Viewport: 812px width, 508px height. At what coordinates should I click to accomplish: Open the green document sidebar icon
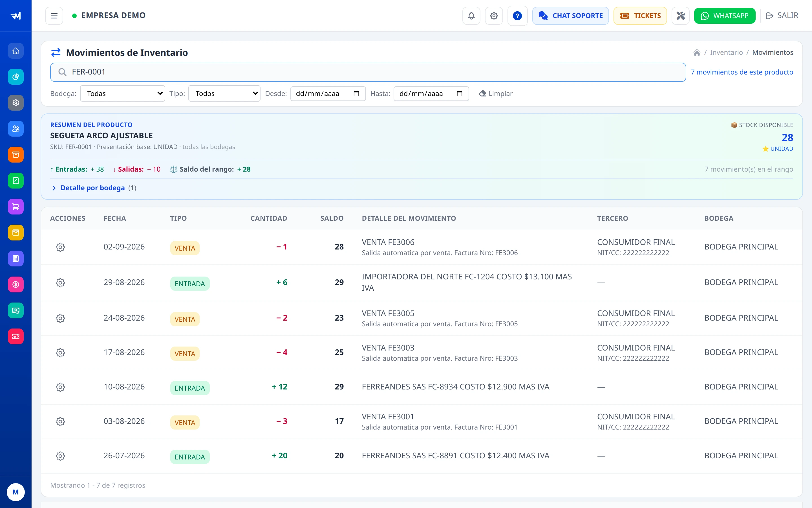16,181
